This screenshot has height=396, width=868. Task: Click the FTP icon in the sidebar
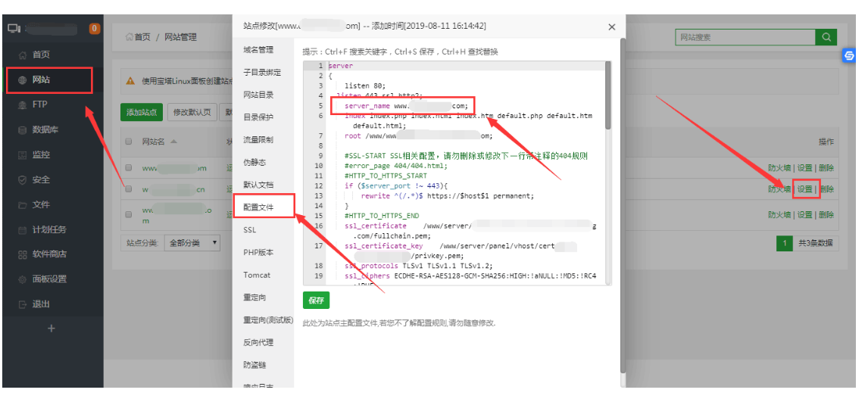point(23,105)
